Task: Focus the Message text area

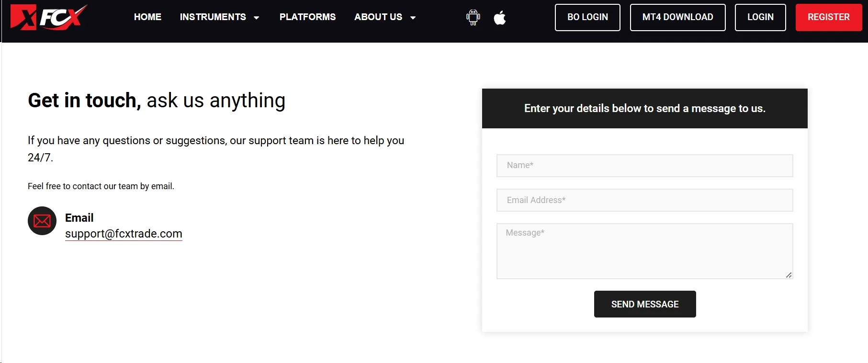Action: [645, 251]
